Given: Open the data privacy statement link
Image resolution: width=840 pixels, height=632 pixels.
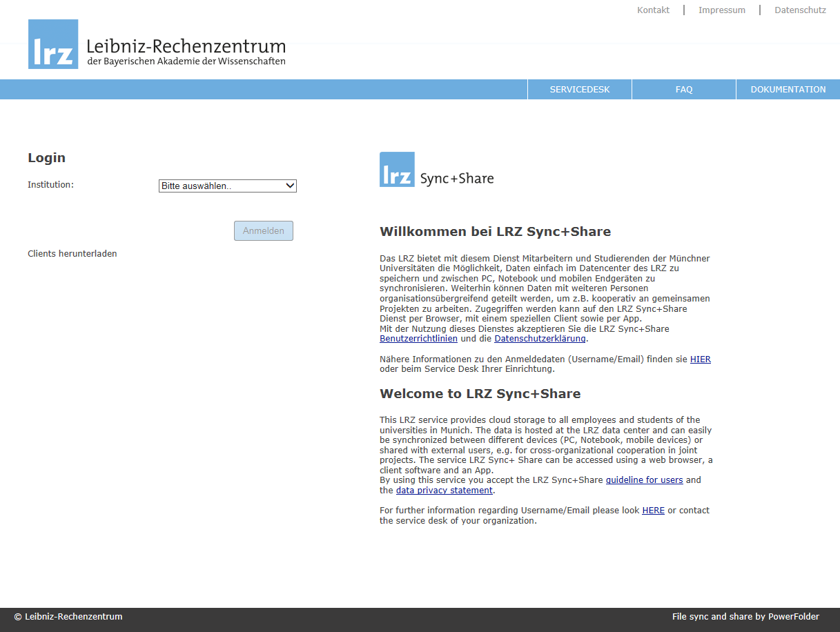Looking at the screenshot, I should click(x=444, y=491).
